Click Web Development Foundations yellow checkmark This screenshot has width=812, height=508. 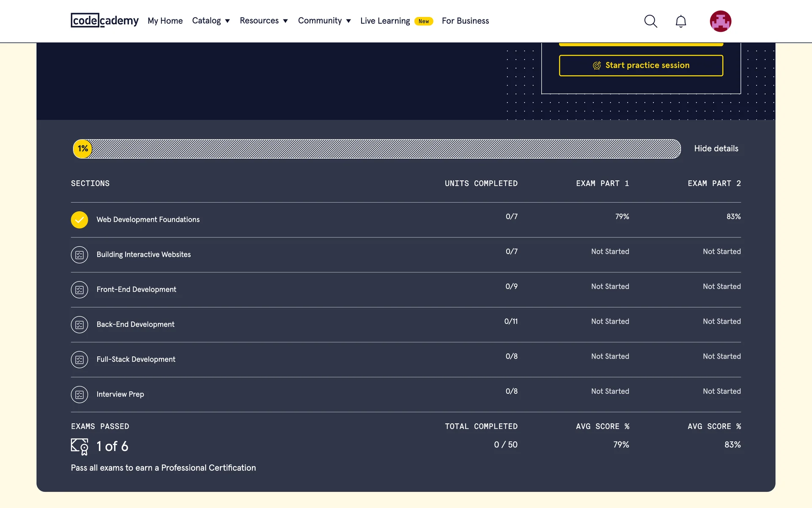coord(80,220)
